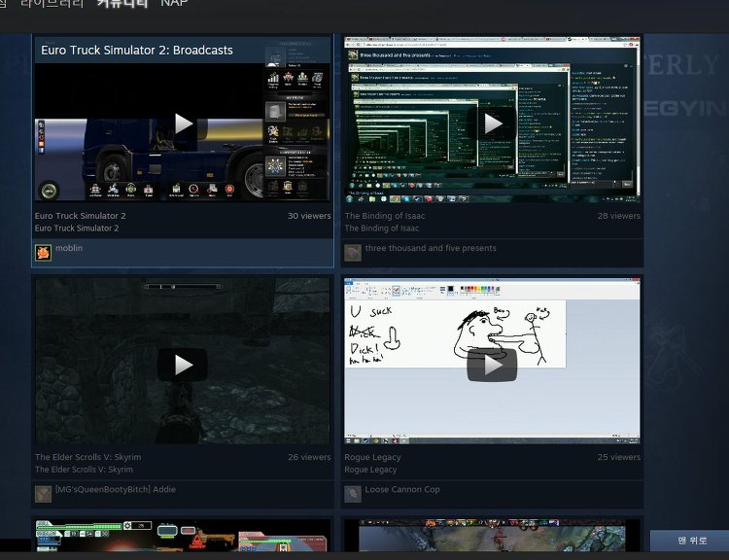Screen dimensions: 729x560
Task: Open 'Loose Cannon Cop' name link
Action: click(402, 489)
